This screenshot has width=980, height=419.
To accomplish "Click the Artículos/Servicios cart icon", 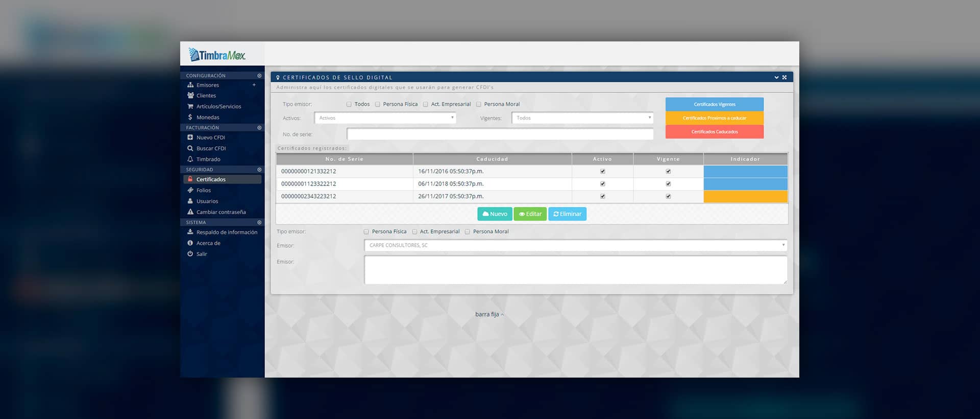I will [190, 106].
